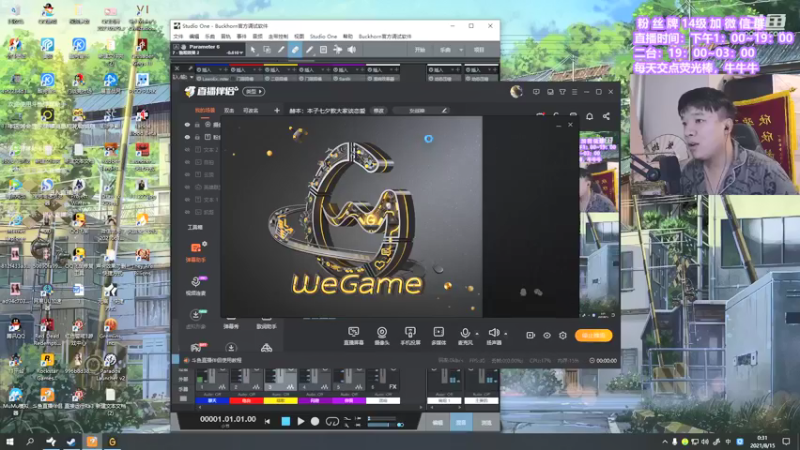Click the modify button beside stream title
The height and width of the screenshot is (450, 800).
pos(379,111)
